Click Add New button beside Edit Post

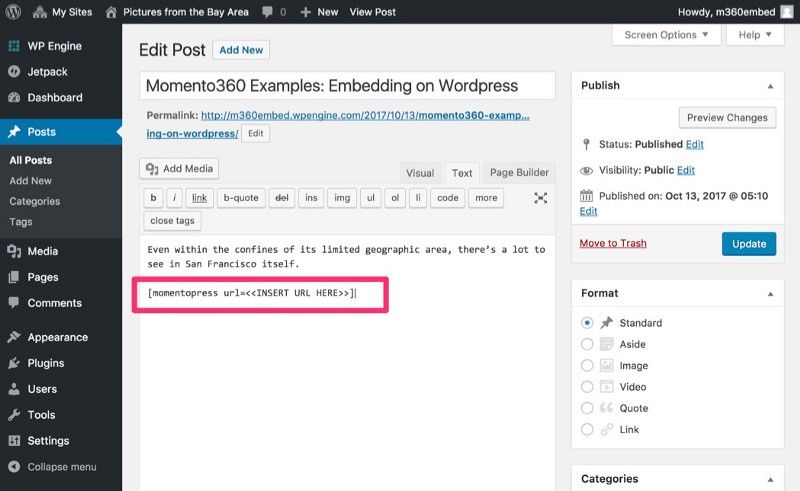point(241,50)
